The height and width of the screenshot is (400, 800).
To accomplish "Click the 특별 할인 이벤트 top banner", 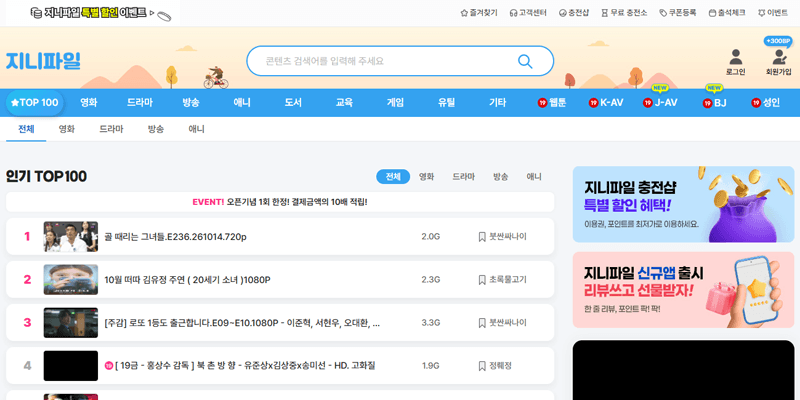I will pos(101,13).
